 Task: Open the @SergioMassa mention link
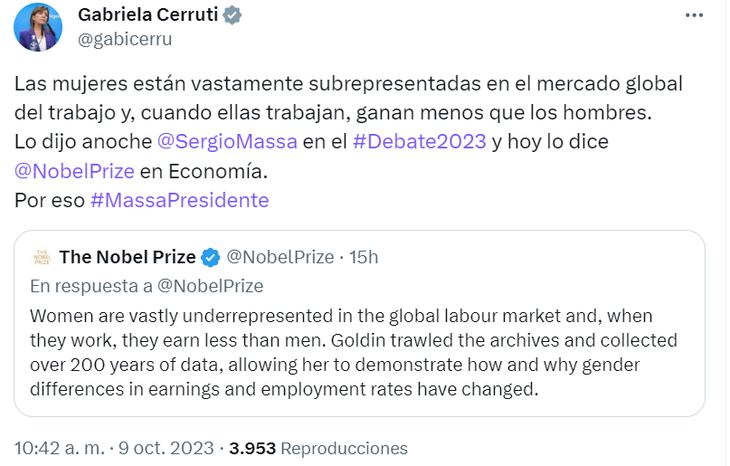[x=227, y=141]
